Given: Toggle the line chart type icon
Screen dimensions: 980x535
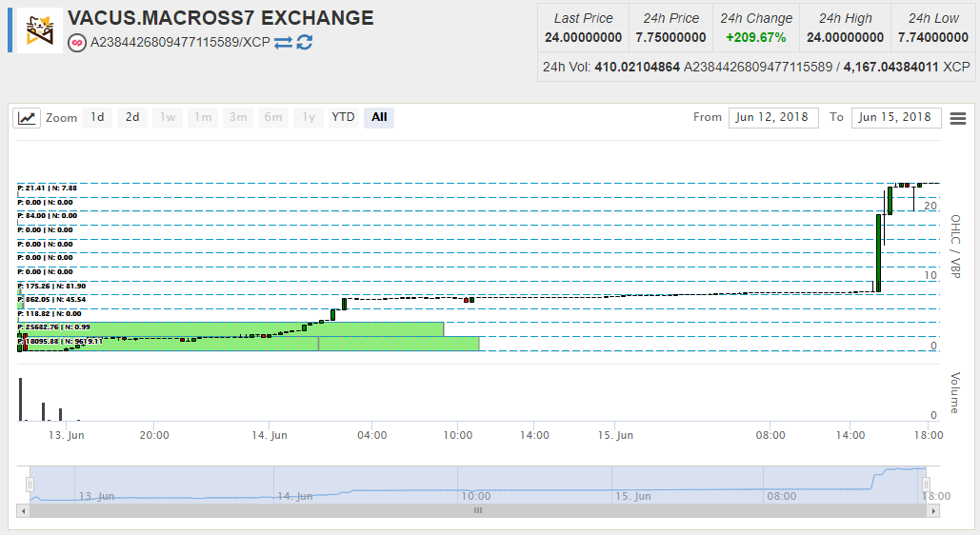Looking at the screenshot, I should pyautogui.click(x=27, y=118).
